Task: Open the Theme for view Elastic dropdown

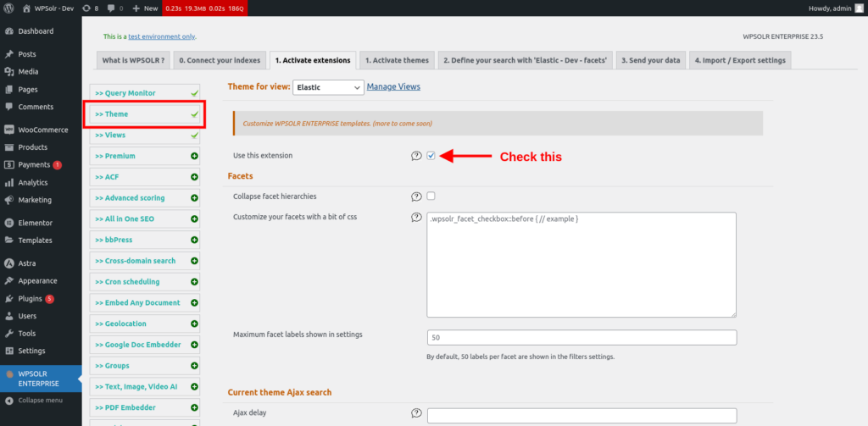Action: click(328, 87)
